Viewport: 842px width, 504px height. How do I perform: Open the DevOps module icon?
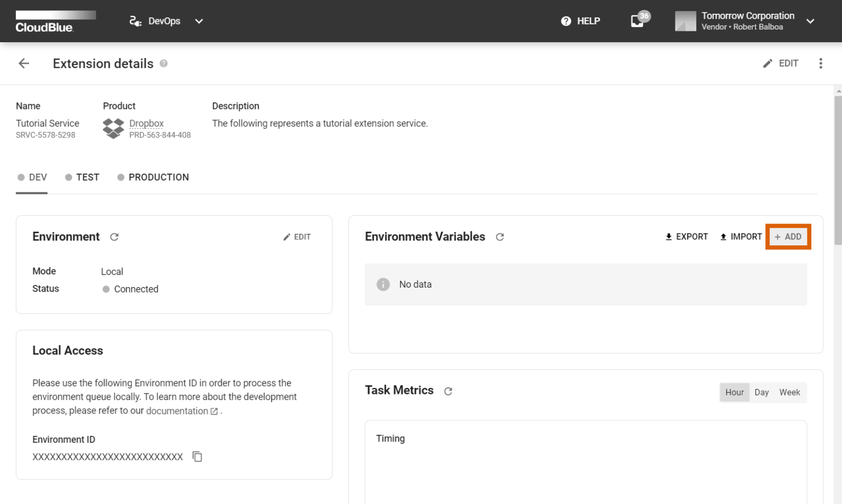click(135, 21)
